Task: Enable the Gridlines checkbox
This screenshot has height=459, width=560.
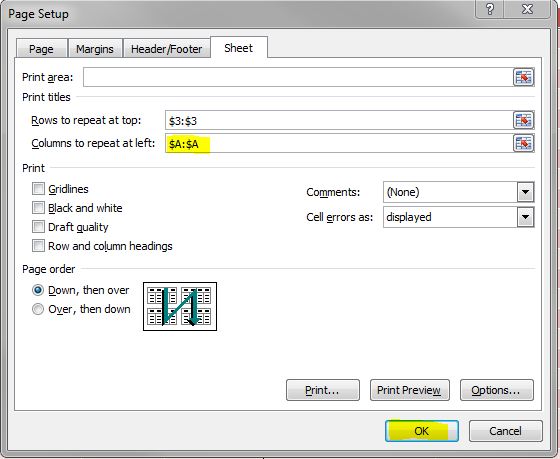Action: tap(38, 189)
